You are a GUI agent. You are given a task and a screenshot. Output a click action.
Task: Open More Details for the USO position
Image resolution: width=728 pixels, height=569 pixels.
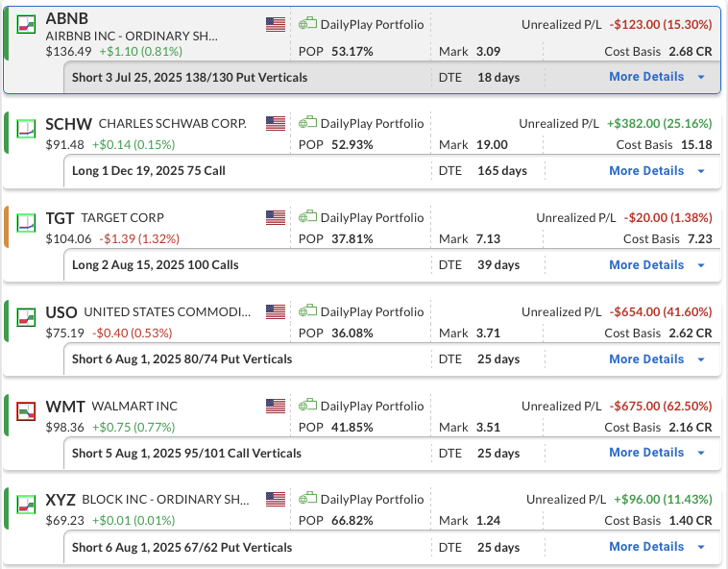[x=646, y=359]
